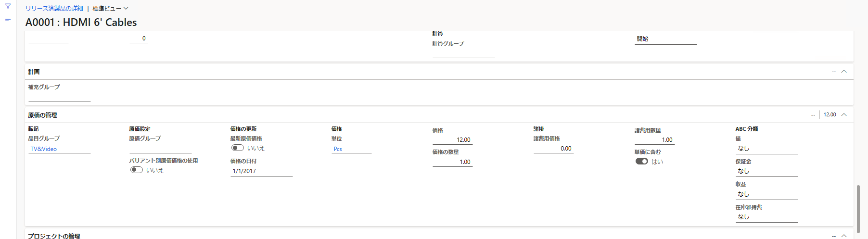Turn off the 単価に含む switch

(642, 161)
